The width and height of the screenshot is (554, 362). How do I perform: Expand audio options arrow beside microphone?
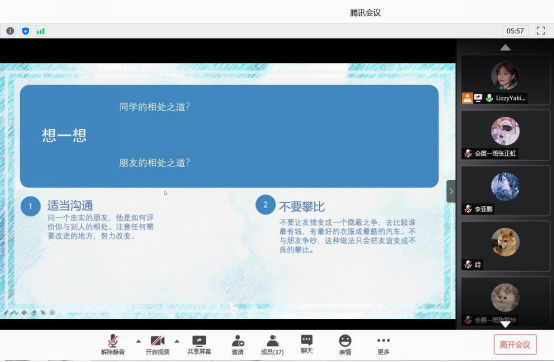(138, 341)
